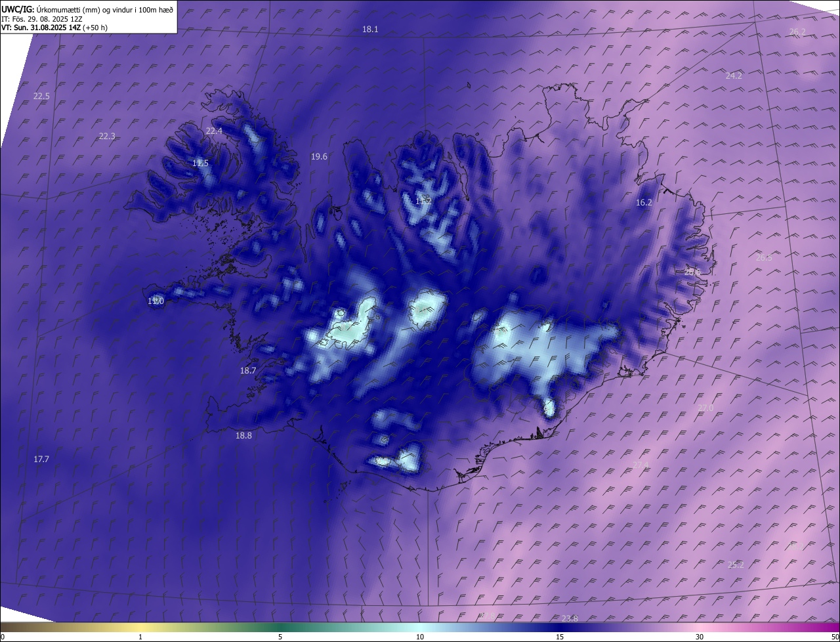Click the 18.7 value label

click(x=248, y=371)
